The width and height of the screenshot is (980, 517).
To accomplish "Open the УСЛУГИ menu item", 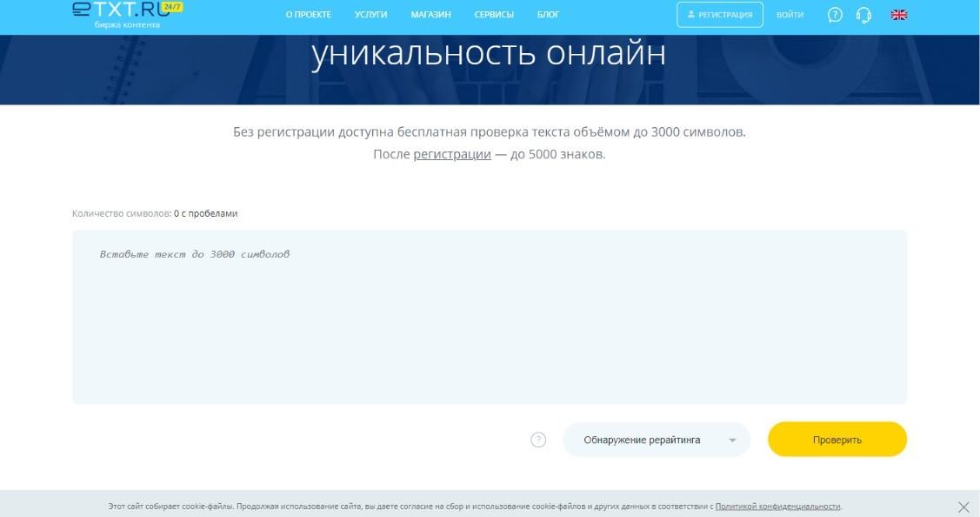I will point(371,15).
